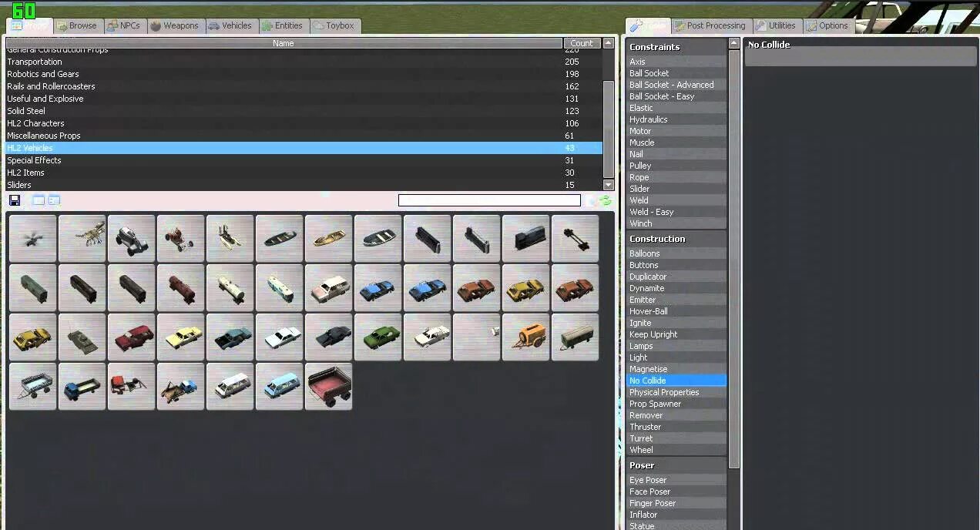Viewport: 980px width, 530px height.
Task: Pick the Rope constraint tool
Action: (x=676, y=177)
